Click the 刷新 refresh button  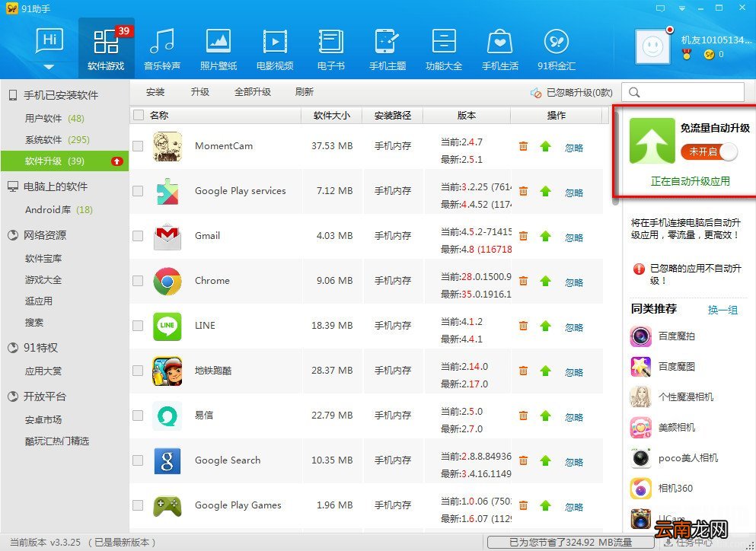click(305, 91)
